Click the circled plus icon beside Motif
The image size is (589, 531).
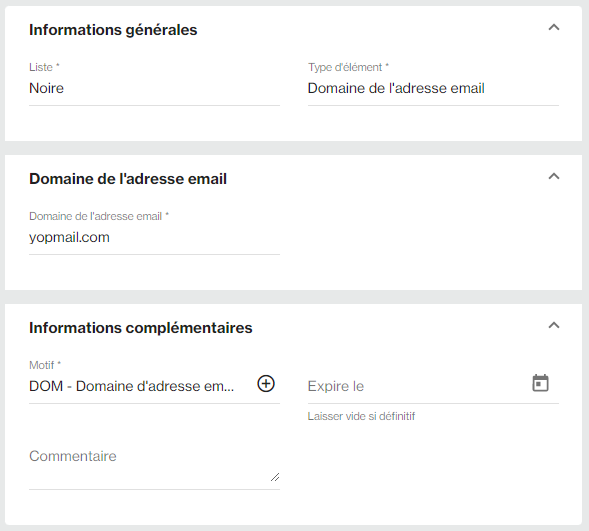pyautogui.click(x=266, y=384)
